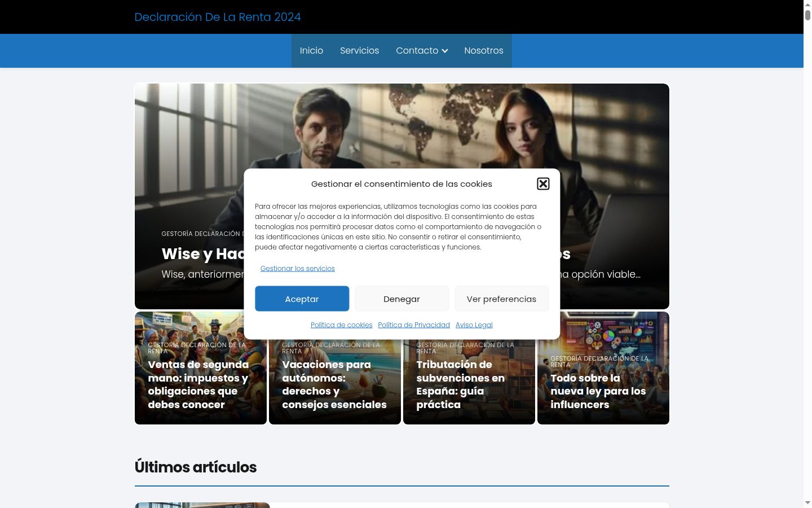Open the Vacaciones para autónomos article

334,384
